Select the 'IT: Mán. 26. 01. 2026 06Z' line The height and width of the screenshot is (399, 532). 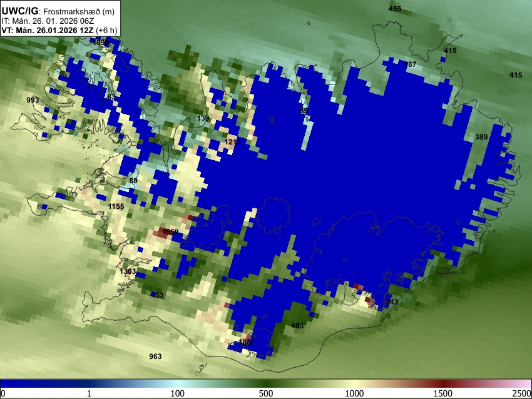point(48,21)
